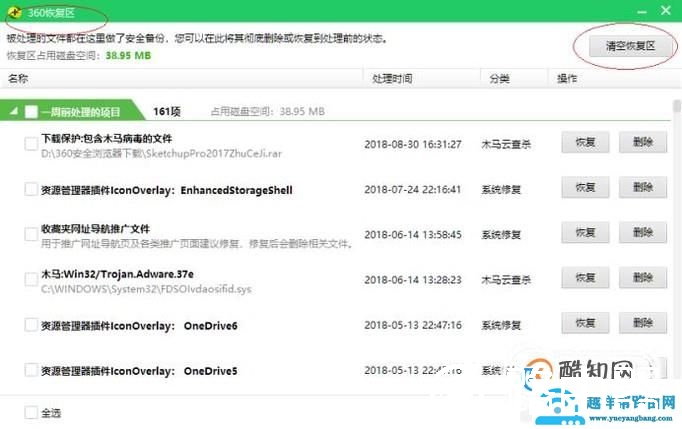Viewport: 682px width, 429px height.
Task: Toggle the 全选 select-all checkbox
Action: (x=31, y=412)
